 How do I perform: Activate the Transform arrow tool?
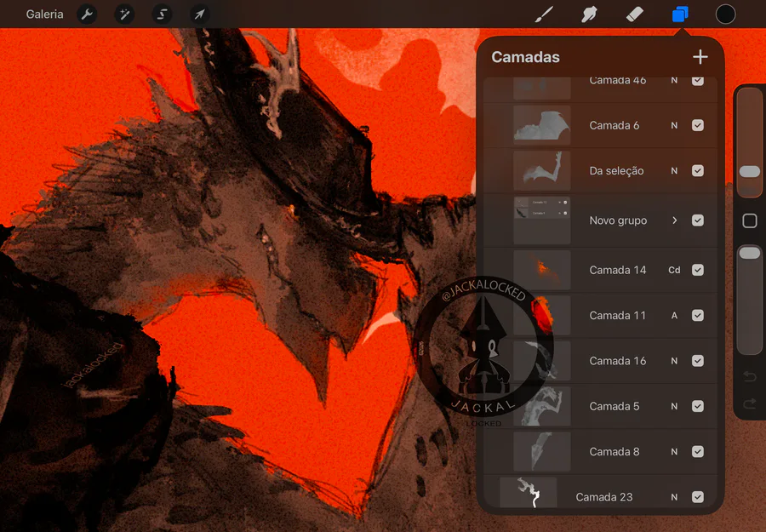coord(199,14)
